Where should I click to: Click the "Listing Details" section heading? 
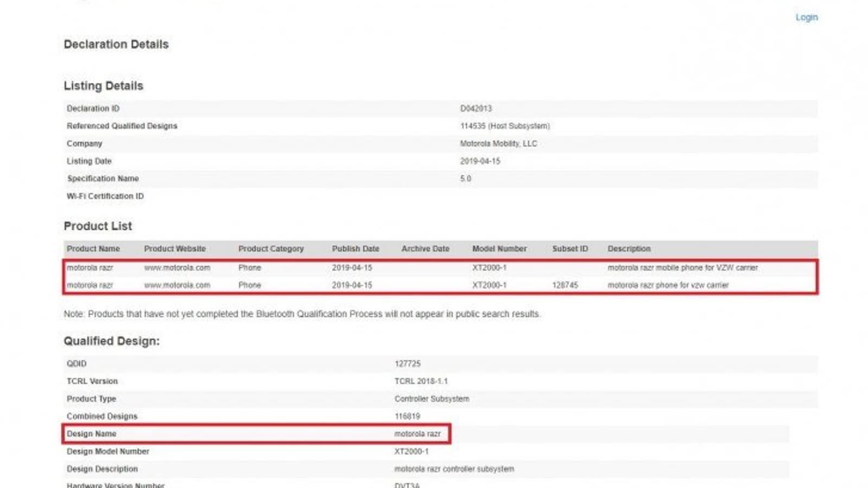(x=104, y=86)
